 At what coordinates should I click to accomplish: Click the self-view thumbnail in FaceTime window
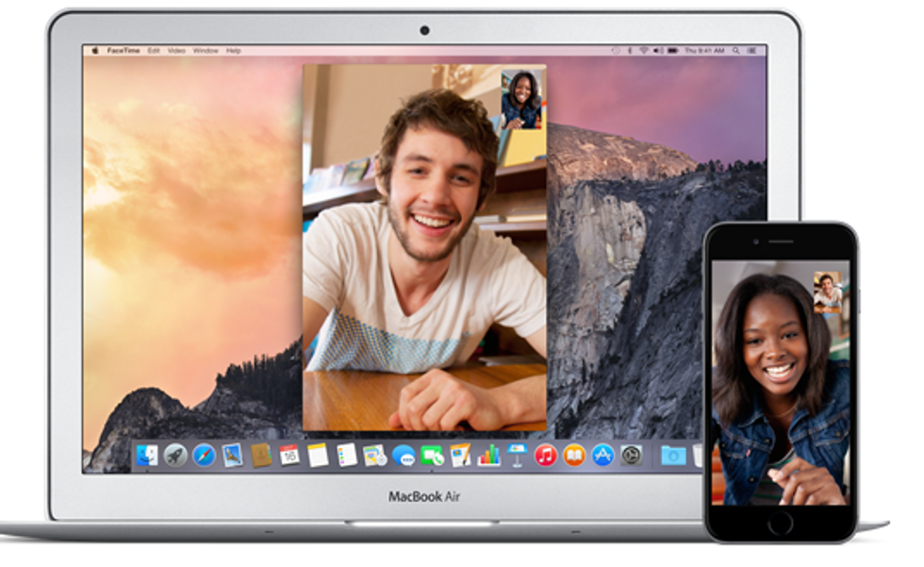point(521,97)
